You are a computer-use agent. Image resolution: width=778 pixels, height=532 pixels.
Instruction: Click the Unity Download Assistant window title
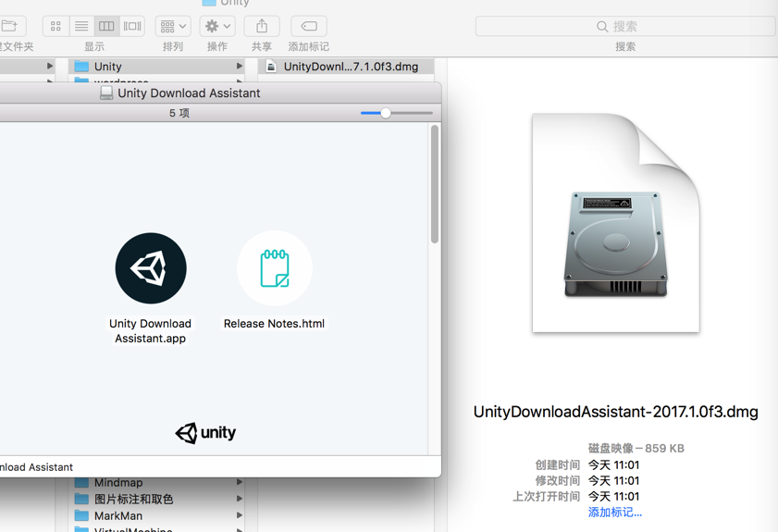(189, 93)
